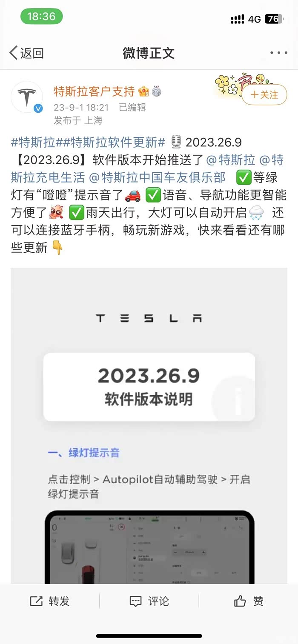Tap the Tesla profile avatar
Image resolution: width=298 pixels, height=644 pixels.
point(27,97)
